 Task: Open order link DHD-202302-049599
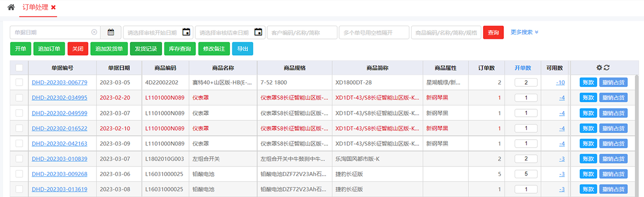click(x=60, y=113)
